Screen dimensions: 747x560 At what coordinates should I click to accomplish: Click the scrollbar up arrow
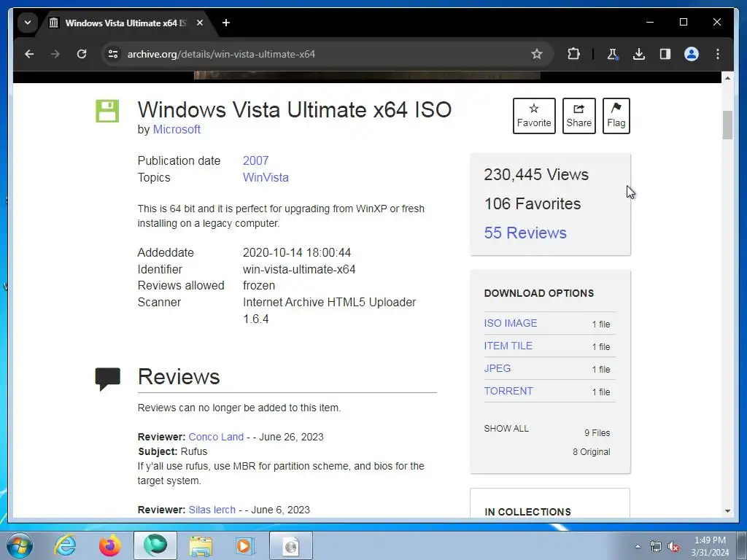click(x=727, y=77)
